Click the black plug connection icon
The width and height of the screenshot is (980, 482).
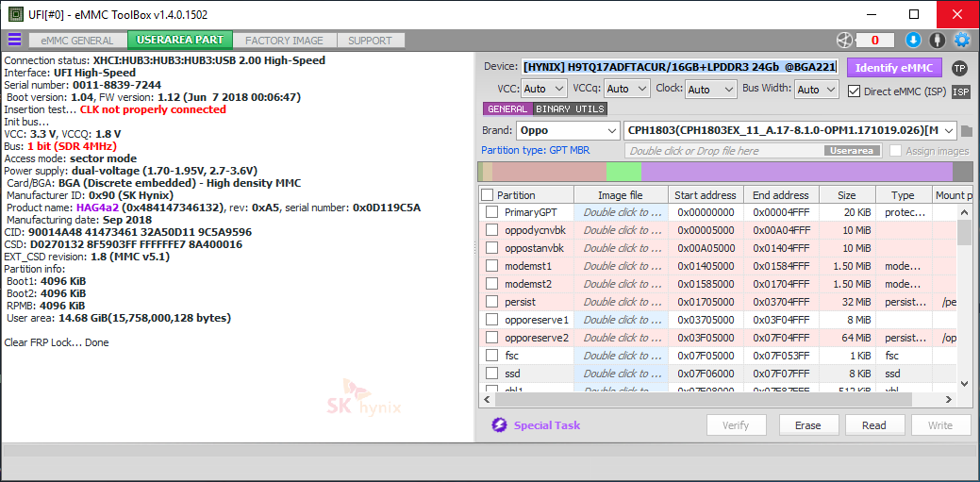point(937,40)
